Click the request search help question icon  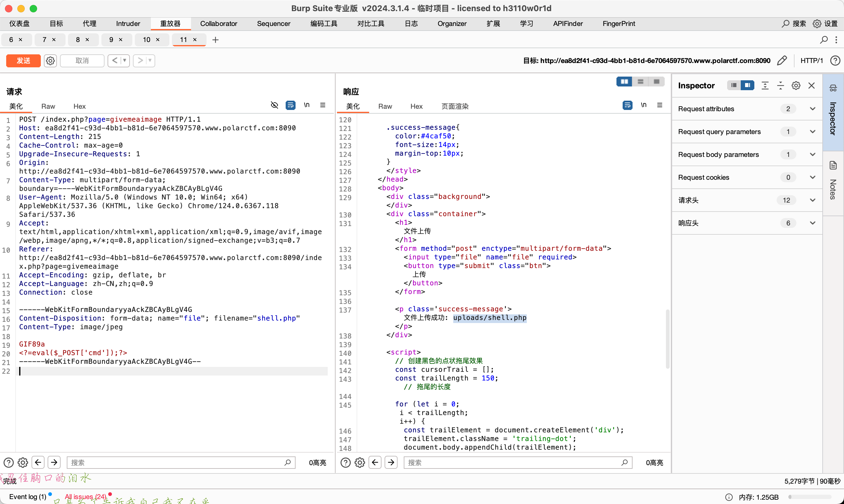pos(8,463)
